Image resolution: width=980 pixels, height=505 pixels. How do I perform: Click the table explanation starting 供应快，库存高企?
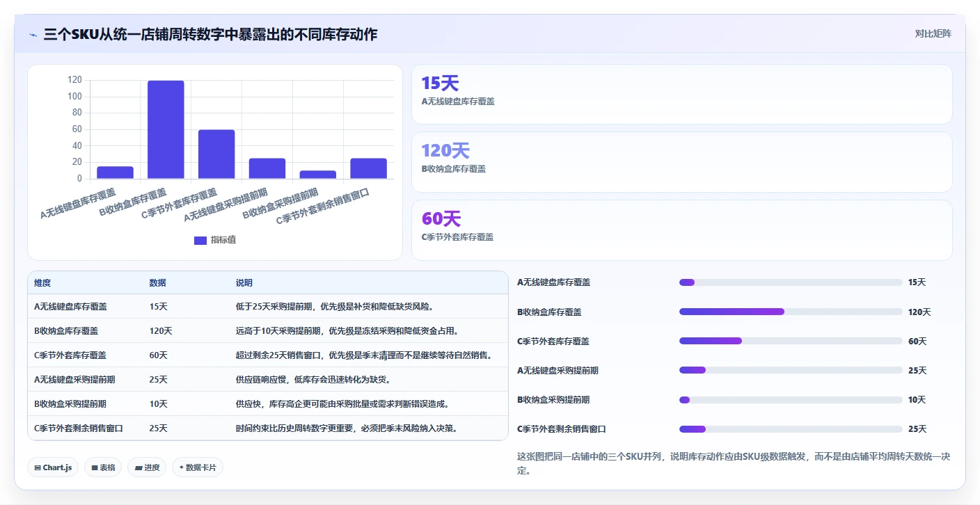[x=342, y=403]
